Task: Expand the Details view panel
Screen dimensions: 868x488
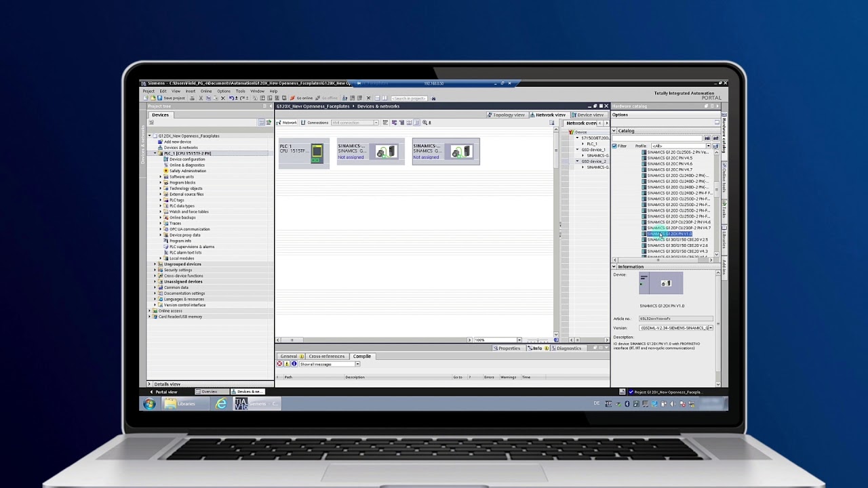Action: coord(149,384)
